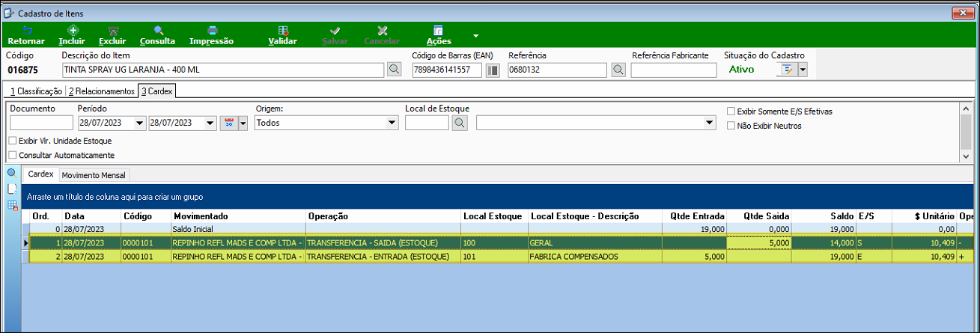Open the Consulta search tool
The image size is (980, 333).
click(158, 35)
